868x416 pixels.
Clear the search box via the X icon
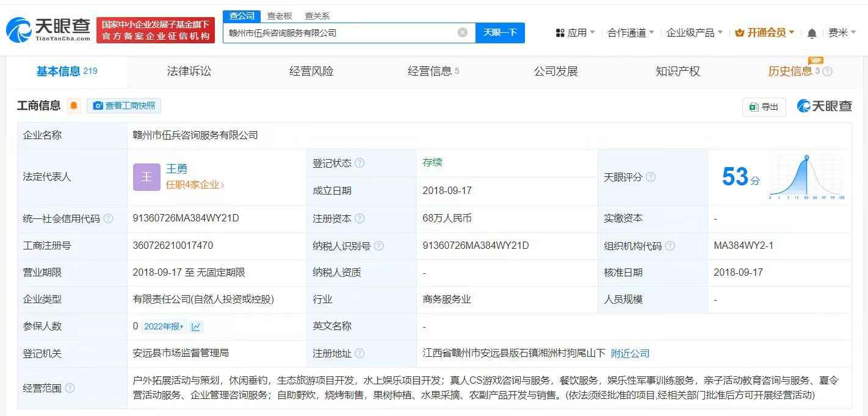point(462,33)
